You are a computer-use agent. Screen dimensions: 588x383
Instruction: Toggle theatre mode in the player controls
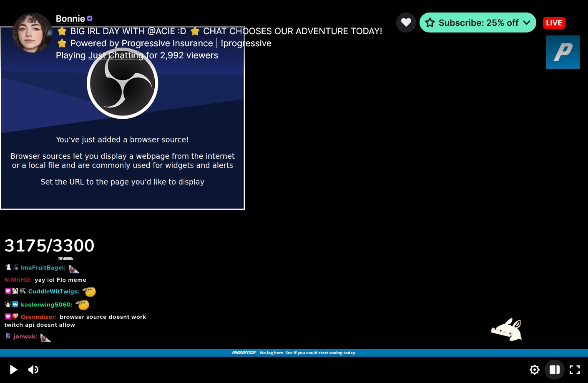555,370
